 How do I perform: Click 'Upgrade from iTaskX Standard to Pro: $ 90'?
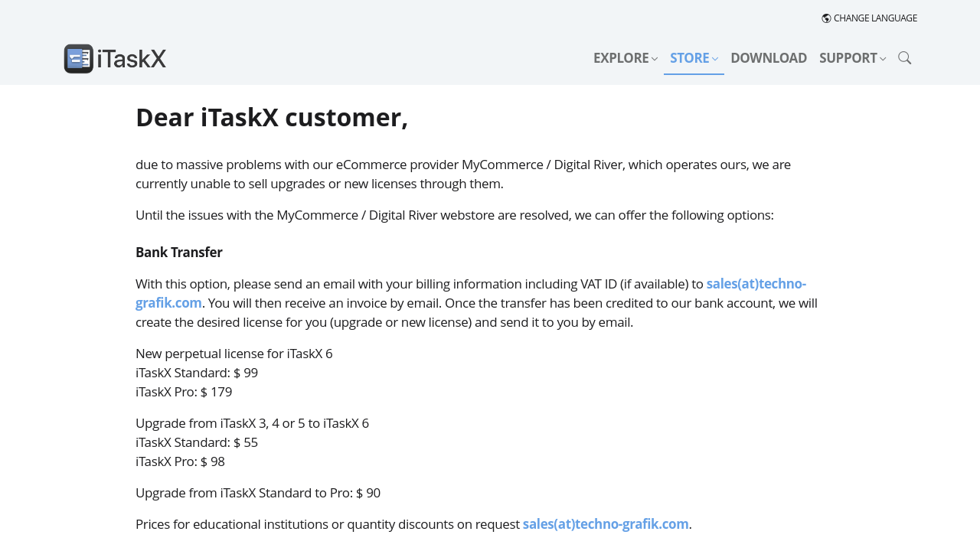[258, 493]
